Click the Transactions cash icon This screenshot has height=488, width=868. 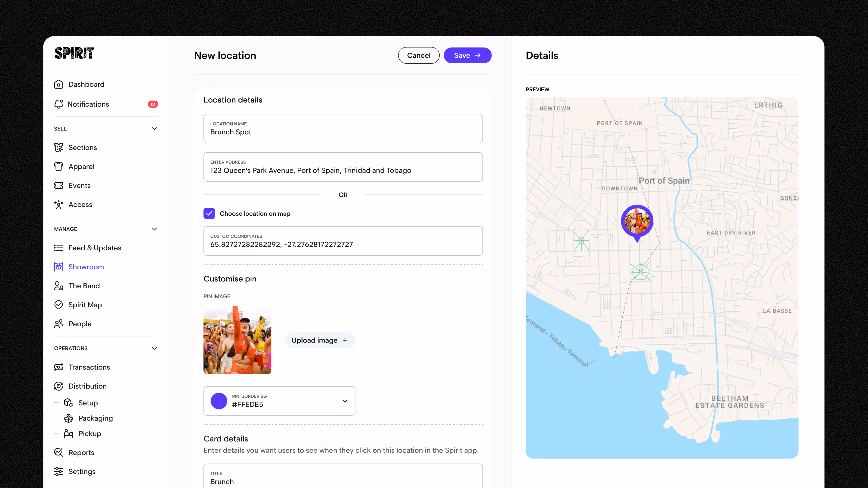click(x=59, y=367)
